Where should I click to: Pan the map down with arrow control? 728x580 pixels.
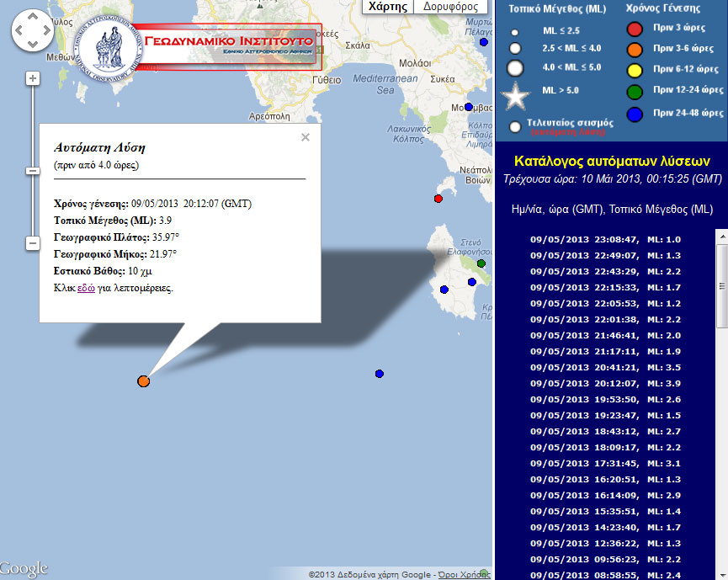[x=33, y=45]
